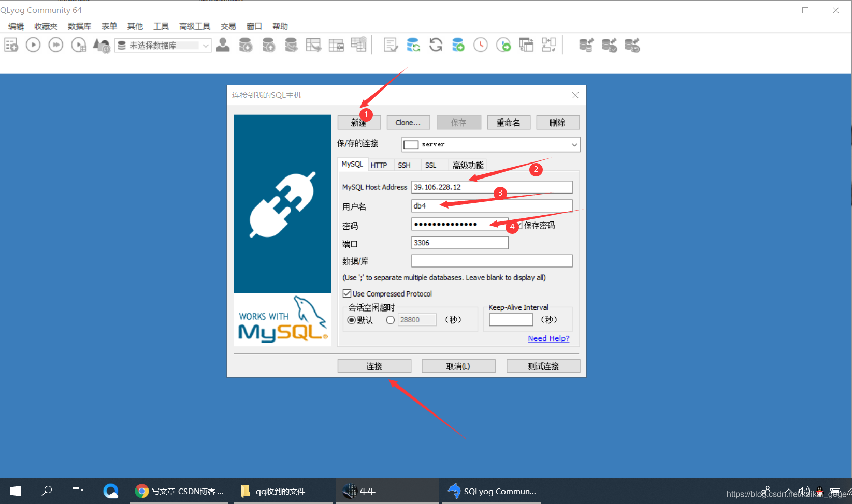Open the 表单 menu
This screenshot has width=852, height=504.
(x=109, y=26)
